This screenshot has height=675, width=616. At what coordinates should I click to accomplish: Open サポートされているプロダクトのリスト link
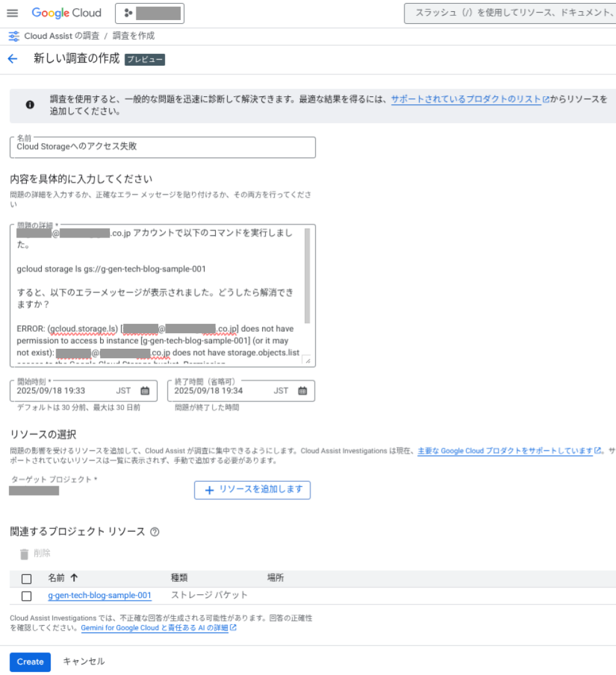(x=466, y=99)
